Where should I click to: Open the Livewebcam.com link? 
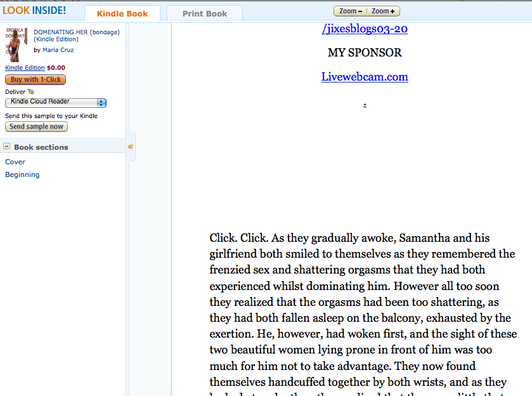(x=365, y=77)
